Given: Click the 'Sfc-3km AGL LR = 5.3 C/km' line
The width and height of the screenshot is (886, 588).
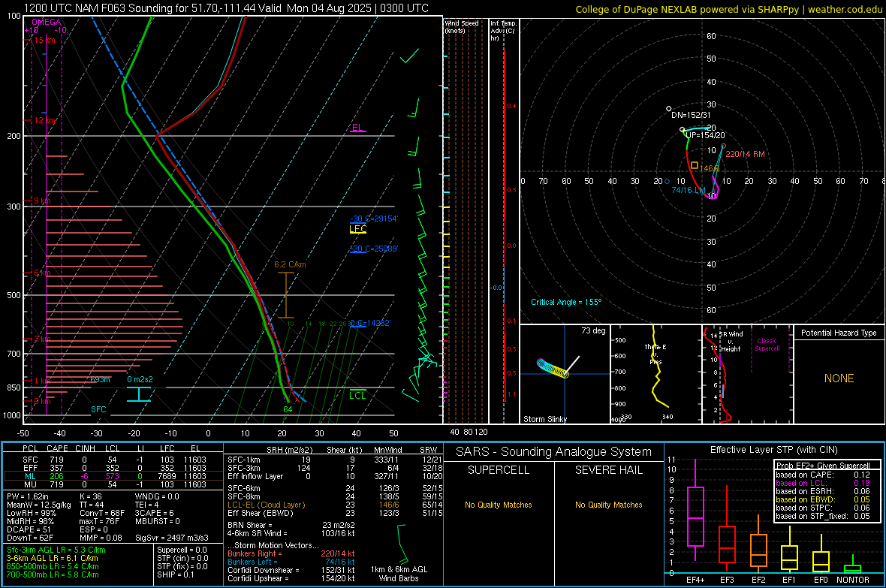Looking at the screenshot, I should (56, 550).
